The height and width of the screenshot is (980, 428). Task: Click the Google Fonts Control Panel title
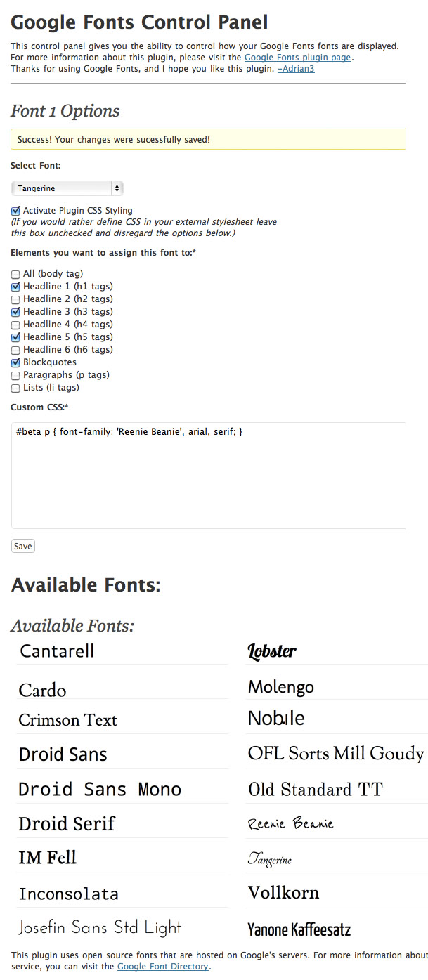coord(139,22)
